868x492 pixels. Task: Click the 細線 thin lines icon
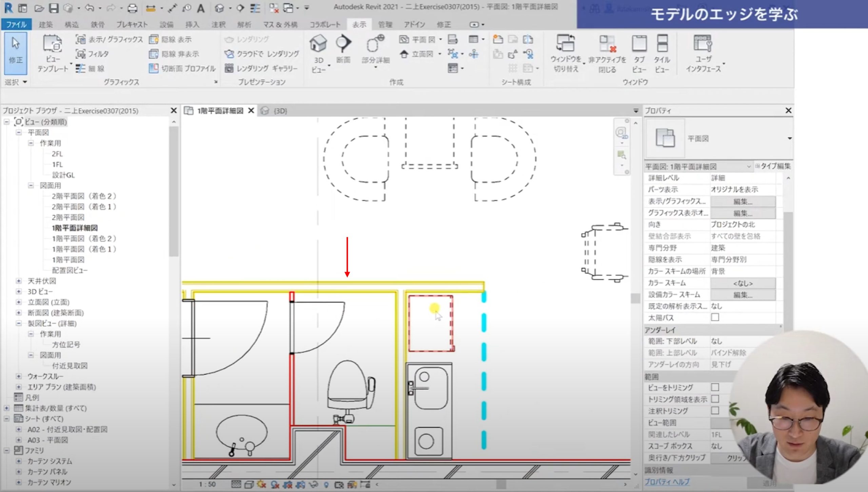tap(81, 69)
